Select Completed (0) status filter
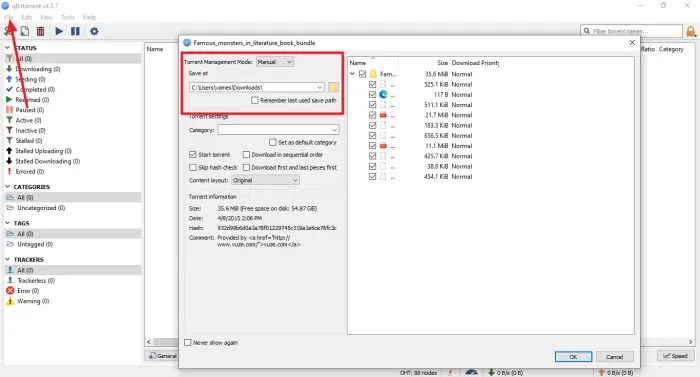 pos(35,89)
